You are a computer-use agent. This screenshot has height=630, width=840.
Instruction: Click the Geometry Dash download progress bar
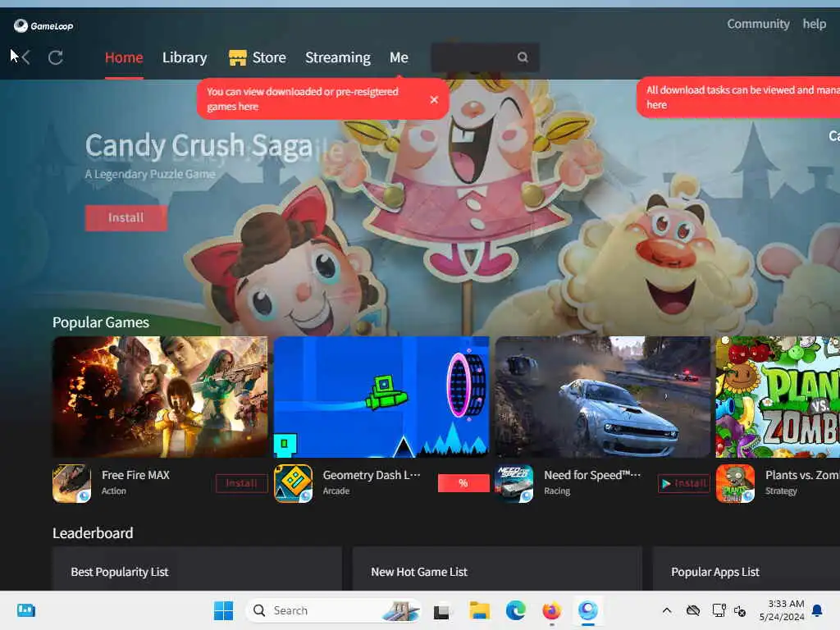[463, 483]
